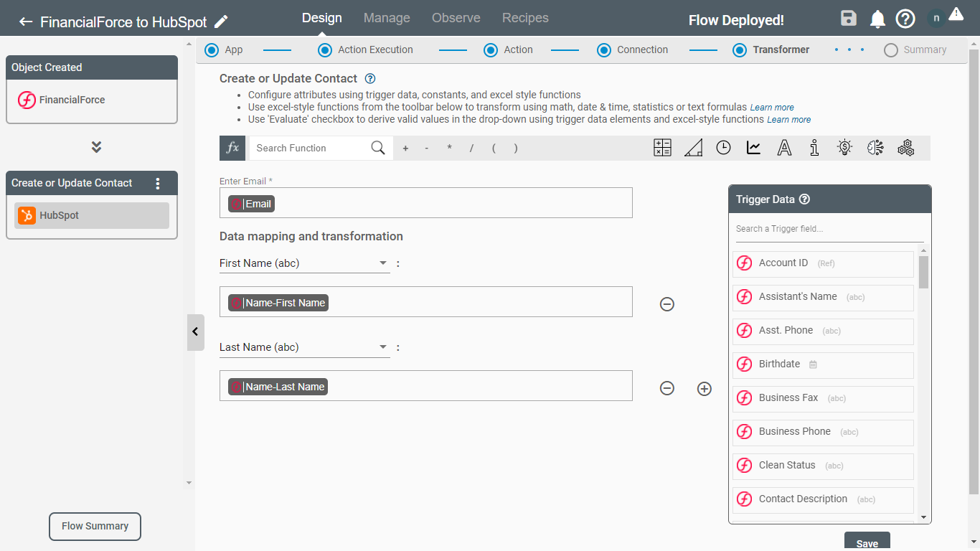
Task: Switch to the Design tab
Action: pyautogui.click(x=322, y=18)
